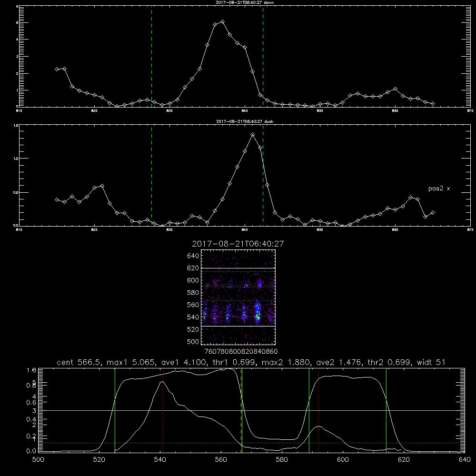Select 'thr2 0.699' in the stats line
Viewport: 476px width, 476px height.
(390, 362)
